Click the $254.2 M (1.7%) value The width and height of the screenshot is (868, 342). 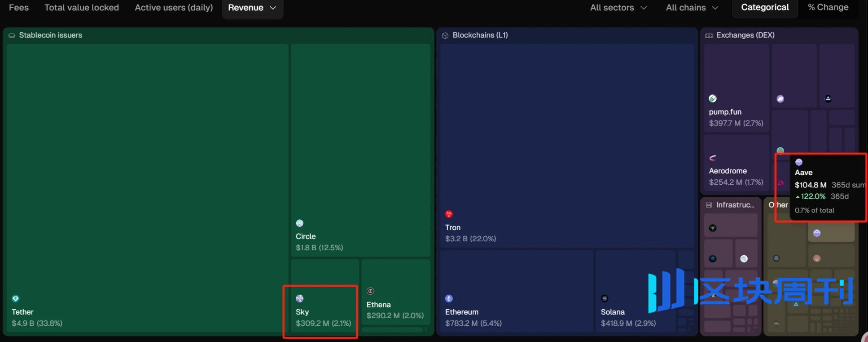pyautogui.click(x=736, y=182)
